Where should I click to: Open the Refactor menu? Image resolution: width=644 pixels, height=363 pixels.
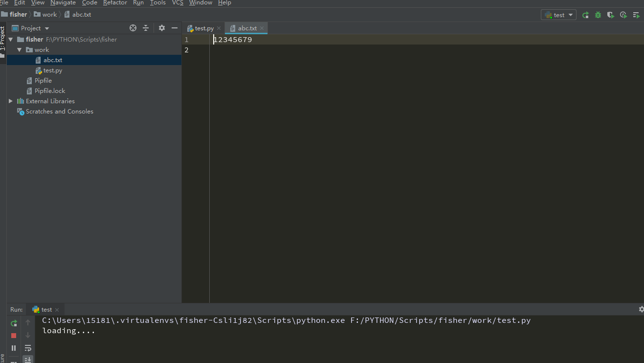pyautogui.click(x=115, y=3)
